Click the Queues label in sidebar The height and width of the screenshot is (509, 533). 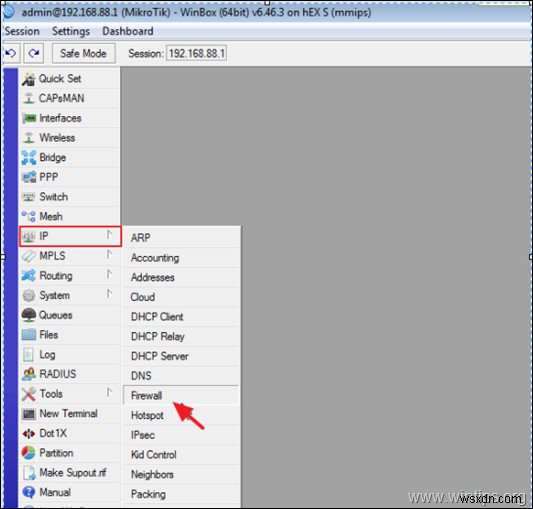56,315
